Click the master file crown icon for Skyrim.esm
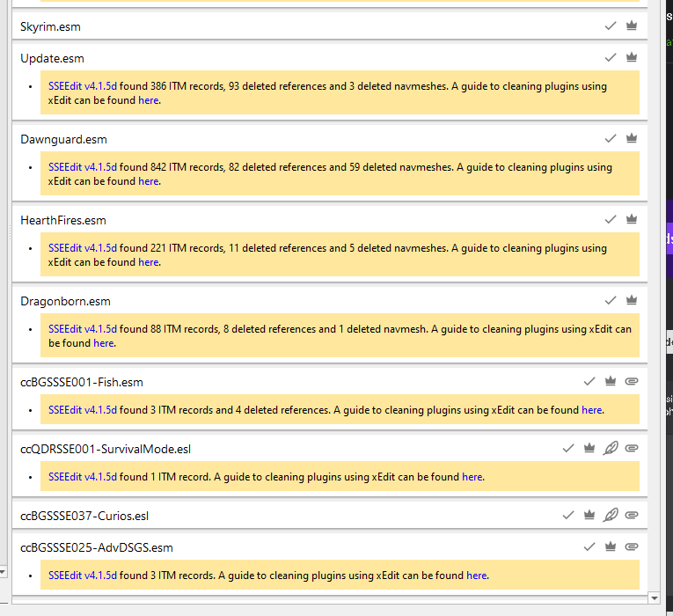This screenshot has height=616, width=673. point(632,26)
